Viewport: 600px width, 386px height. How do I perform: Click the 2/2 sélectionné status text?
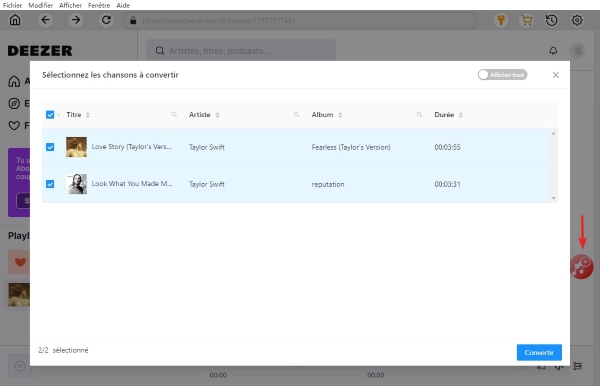[63, 350]
